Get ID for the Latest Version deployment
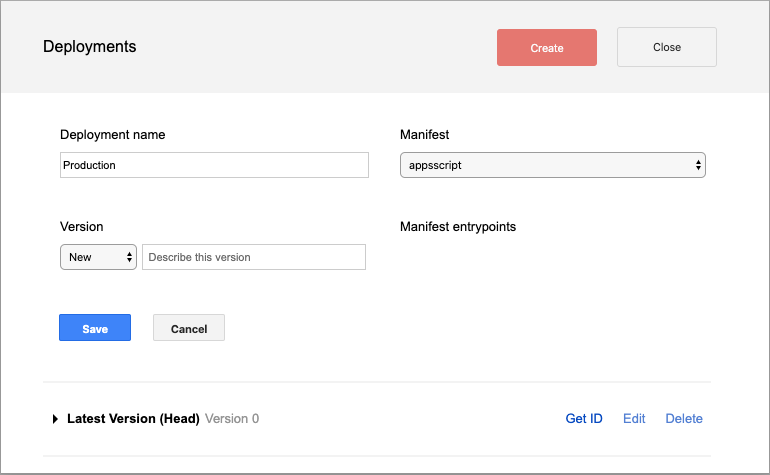 pyautogui.click(x=584, y=419)
